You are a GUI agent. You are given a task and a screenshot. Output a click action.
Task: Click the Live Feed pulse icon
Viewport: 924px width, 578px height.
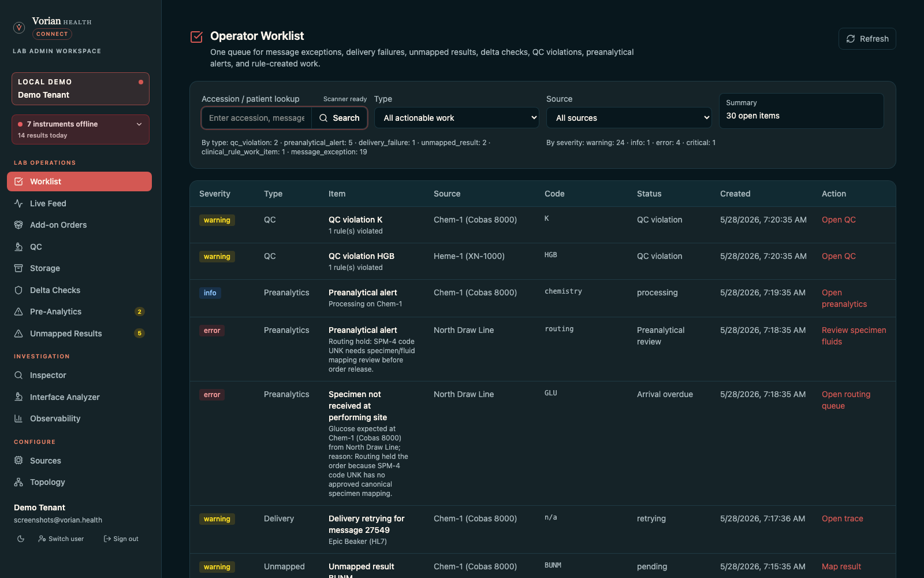pyautogui.click(x=18, y=203)
